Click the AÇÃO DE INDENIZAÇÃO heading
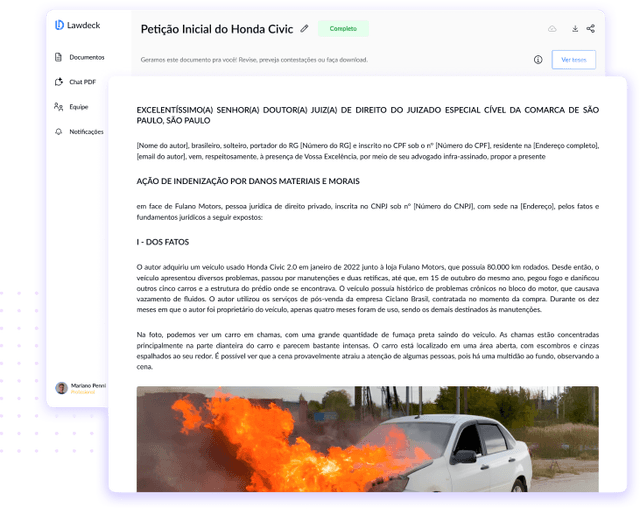This screenshot has height=509, width=640. coord(248,181)
